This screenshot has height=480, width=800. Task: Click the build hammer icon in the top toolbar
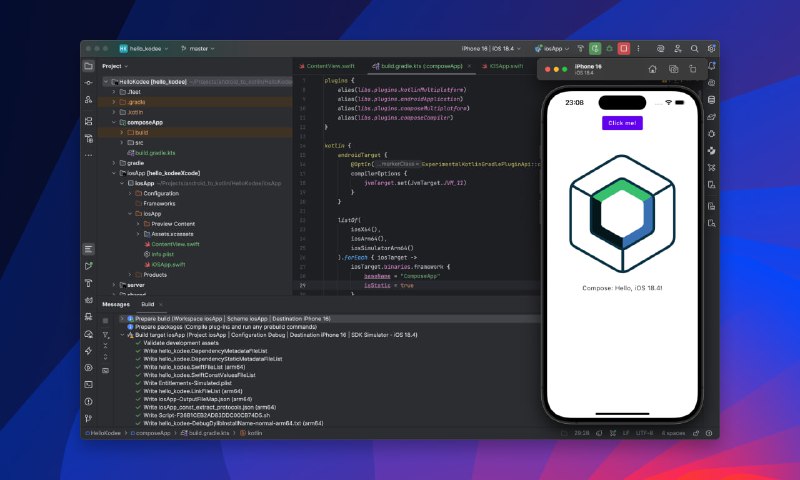coord(580,48)
